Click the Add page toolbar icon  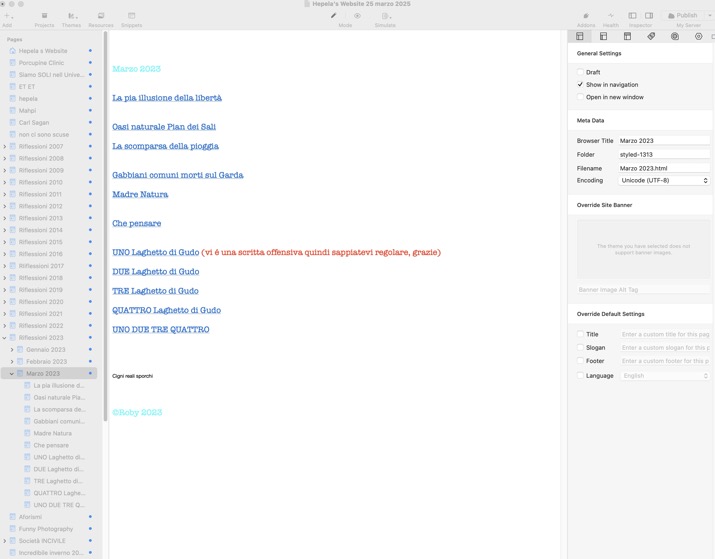pos(7,17)
